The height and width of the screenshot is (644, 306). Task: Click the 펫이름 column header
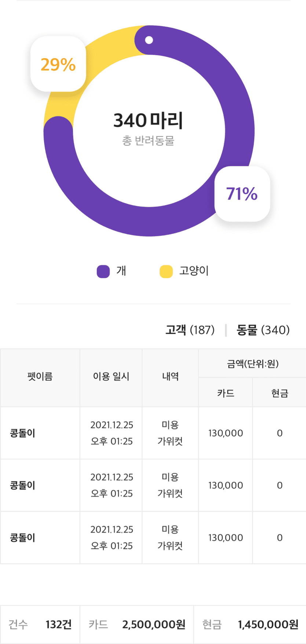tap(40, 377)
